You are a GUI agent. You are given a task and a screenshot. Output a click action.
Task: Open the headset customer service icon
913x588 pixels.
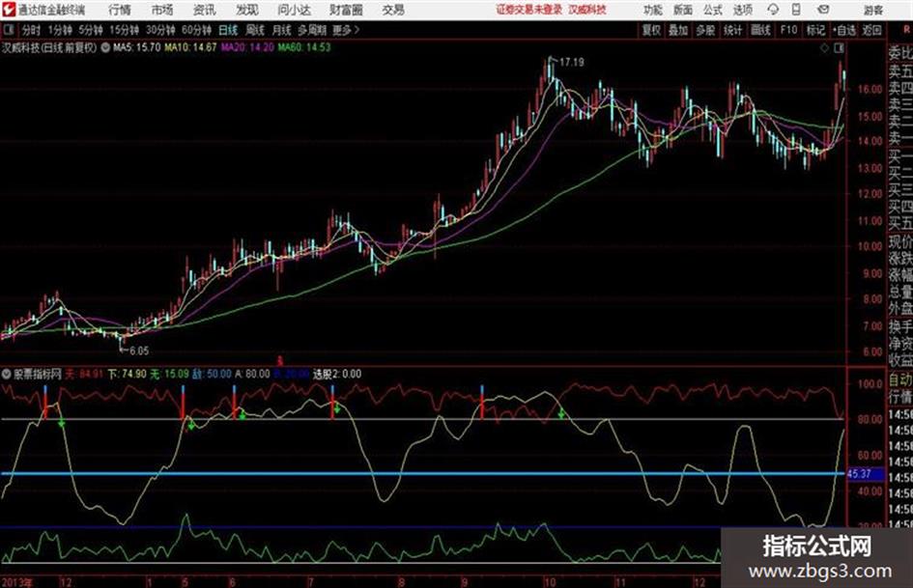773,10
